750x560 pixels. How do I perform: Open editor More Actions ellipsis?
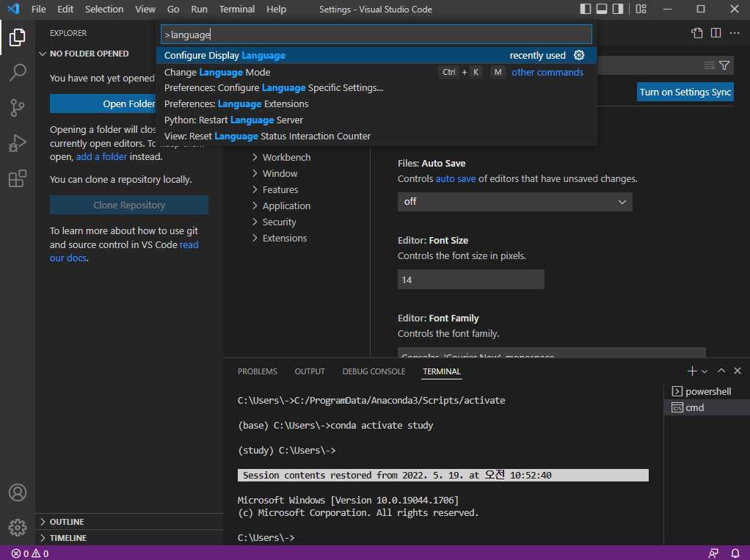(x=735, y=32)
